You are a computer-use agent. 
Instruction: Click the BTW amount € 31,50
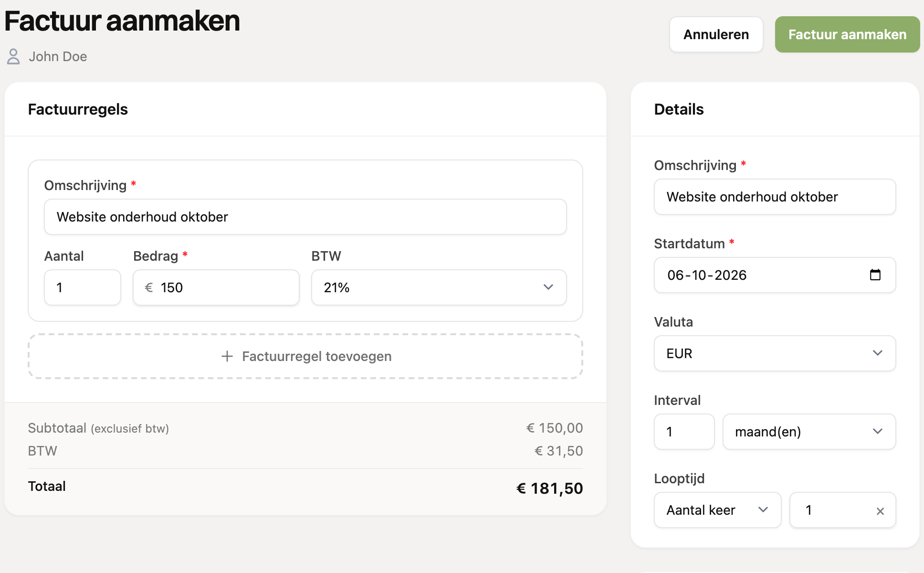(558, 451)
